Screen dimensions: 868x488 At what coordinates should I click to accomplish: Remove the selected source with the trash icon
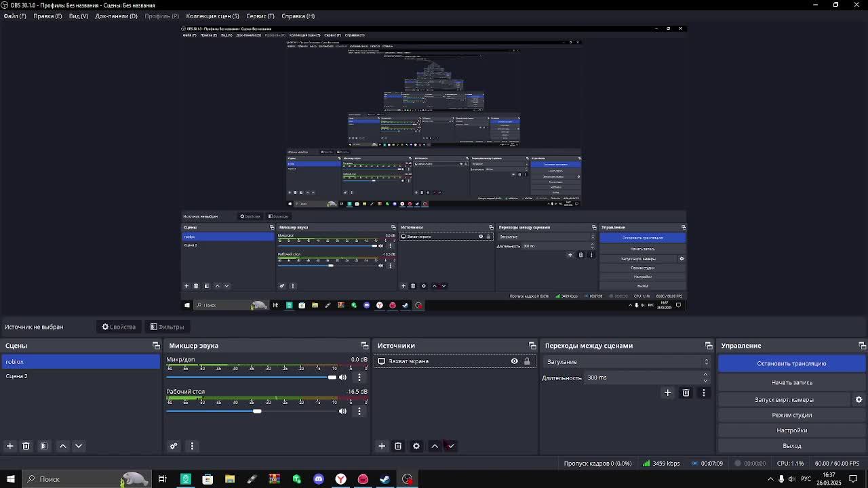(x=398, y=446)
